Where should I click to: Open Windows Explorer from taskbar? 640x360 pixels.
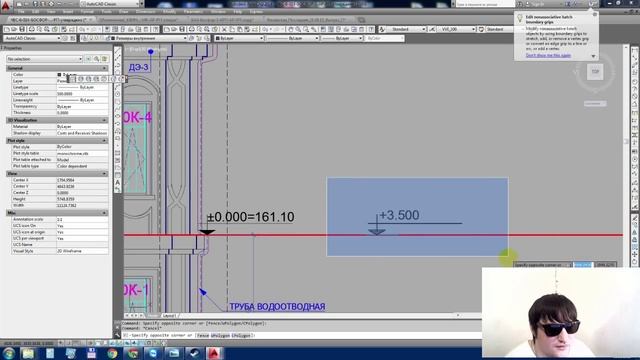coord(28,353)
